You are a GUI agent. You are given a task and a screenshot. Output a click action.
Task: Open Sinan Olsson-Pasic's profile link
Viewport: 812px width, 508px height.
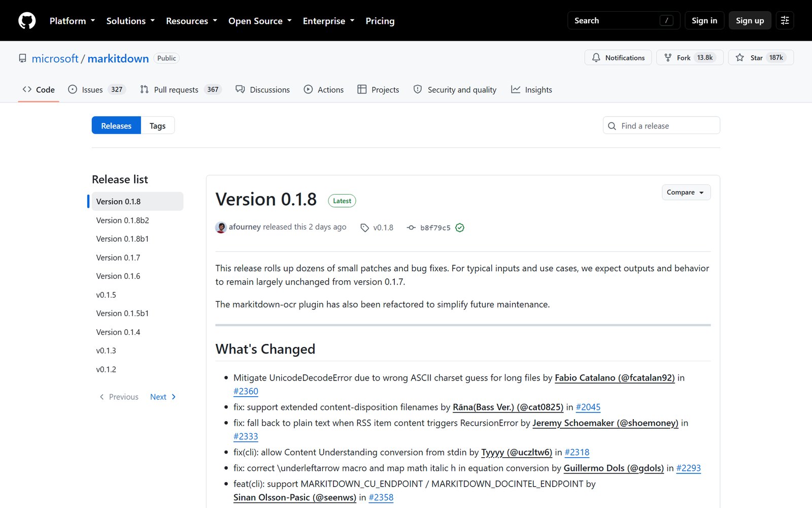tap(295, 498)
